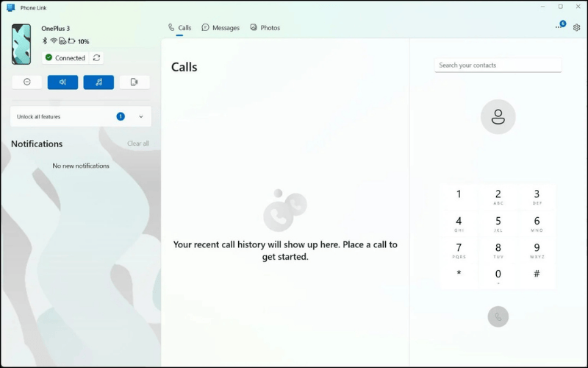Click the Phone Link app icon in the title bar
The width and height of the screenshot is (588, 368).
pyautogui.click(x=10, y=7)
